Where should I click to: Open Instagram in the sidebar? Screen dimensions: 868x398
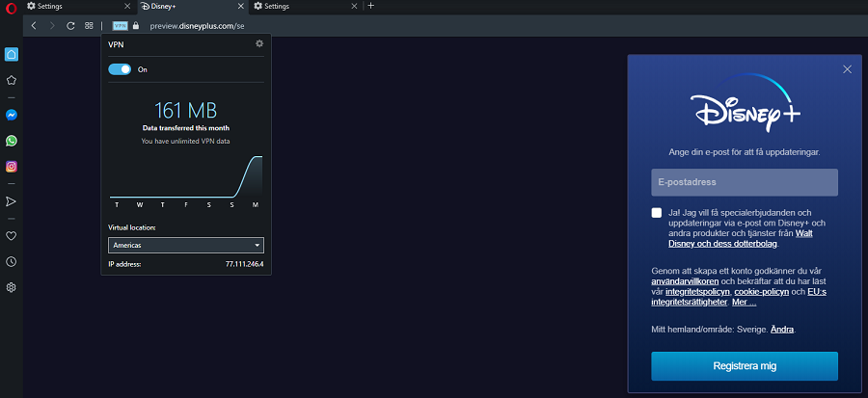pyautogui.click(x=11, y=167)
